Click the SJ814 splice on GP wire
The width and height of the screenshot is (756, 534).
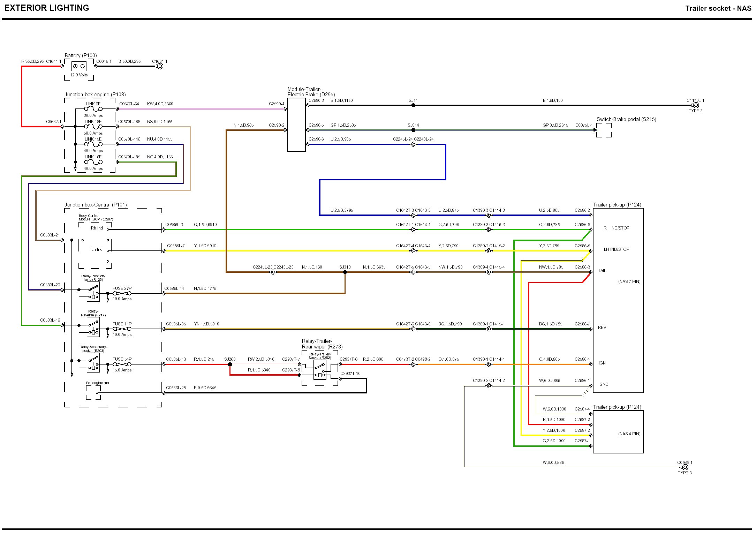click(x=413, y=130)
